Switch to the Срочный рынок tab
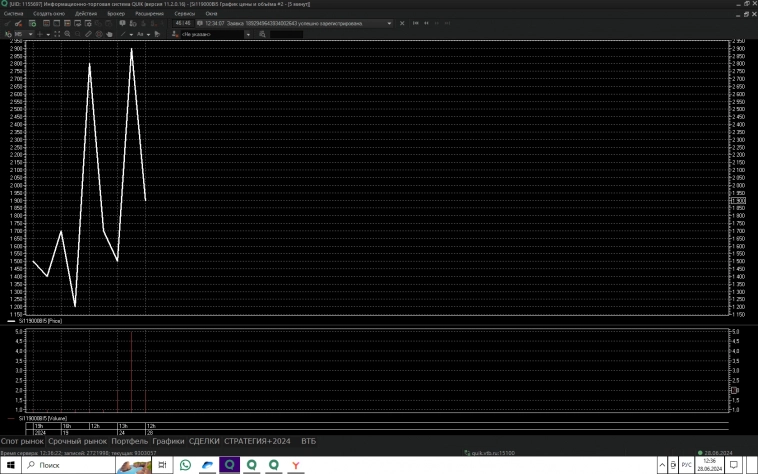The height and width of the screenshot is (474, 758). pyautogui.click(x=78, y=440)
